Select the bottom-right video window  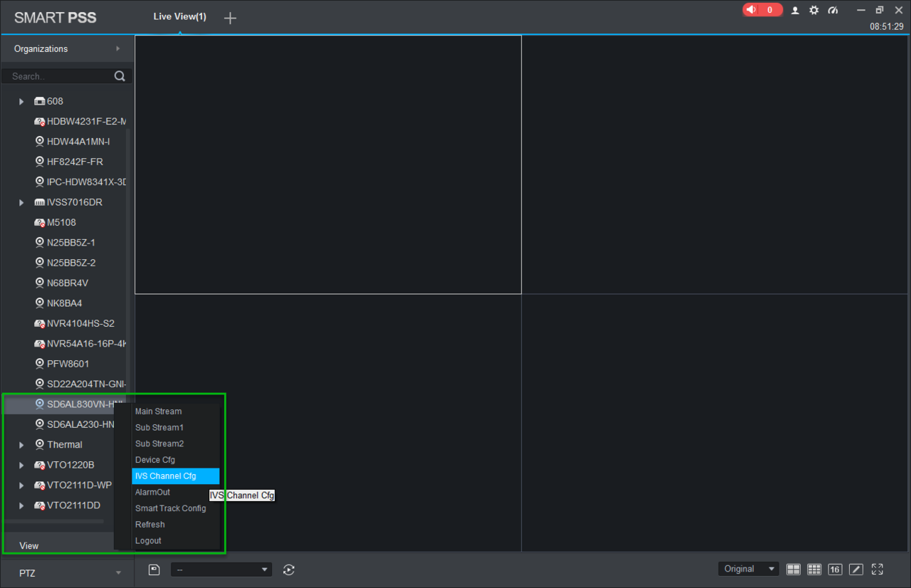click(x=715, y=423)
